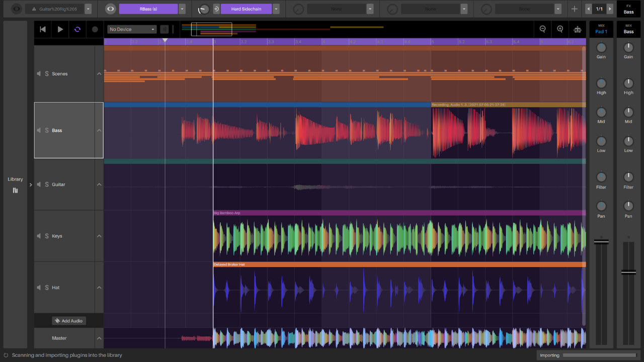Solo the Keys track
644x362 pixels.
coord(47,236)
